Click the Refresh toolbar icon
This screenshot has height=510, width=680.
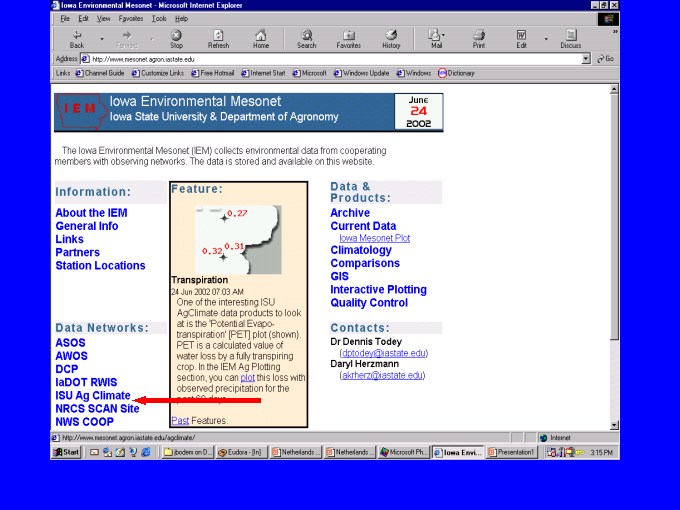tap(218, 39)
